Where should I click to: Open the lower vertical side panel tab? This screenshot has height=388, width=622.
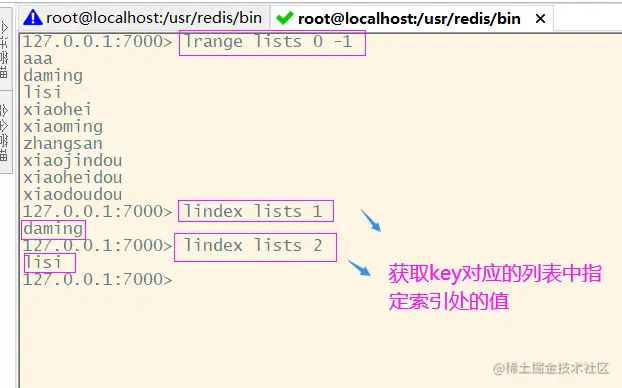(5, 132)
